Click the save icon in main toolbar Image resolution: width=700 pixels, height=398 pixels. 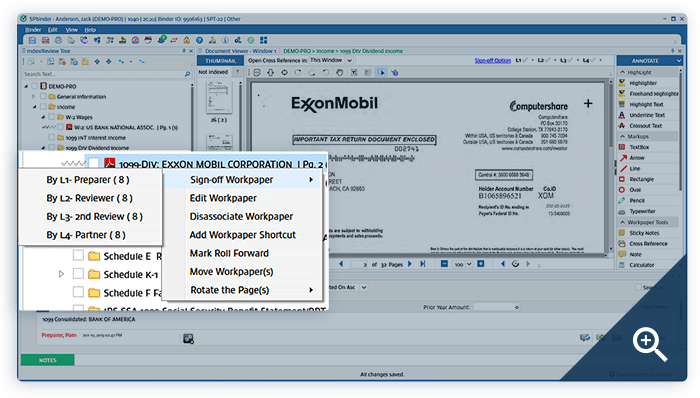[x=32, y=40]
